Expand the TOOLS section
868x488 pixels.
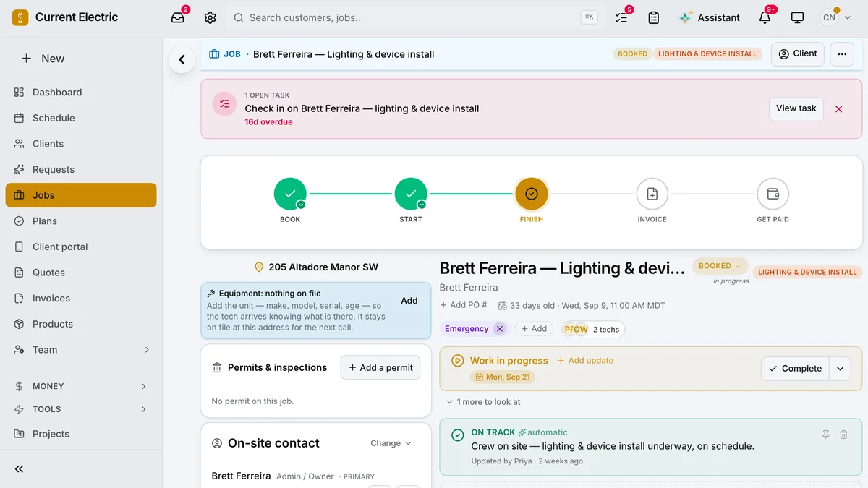(x=81, y=409)
